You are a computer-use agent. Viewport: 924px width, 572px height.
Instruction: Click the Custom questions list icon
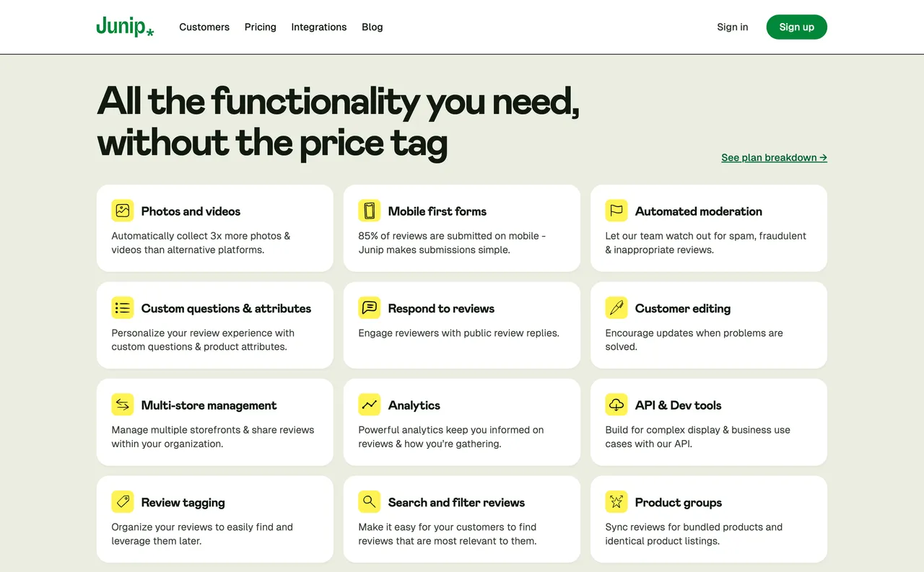click(x=123, y=308)
